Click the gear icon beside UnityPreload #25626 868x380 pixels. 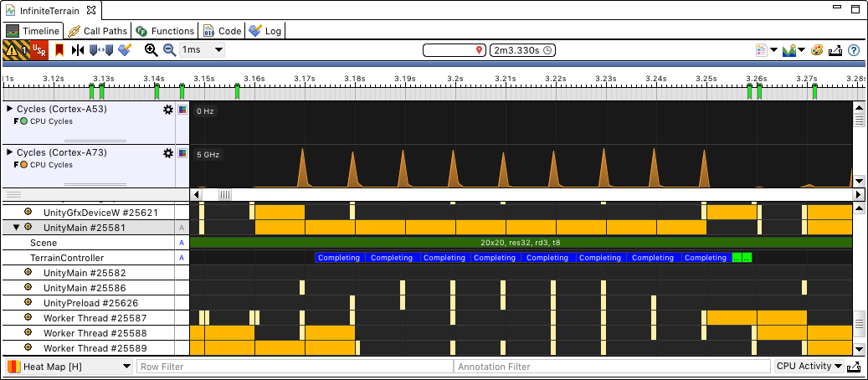pyautogui.click(x=28, y=303)
